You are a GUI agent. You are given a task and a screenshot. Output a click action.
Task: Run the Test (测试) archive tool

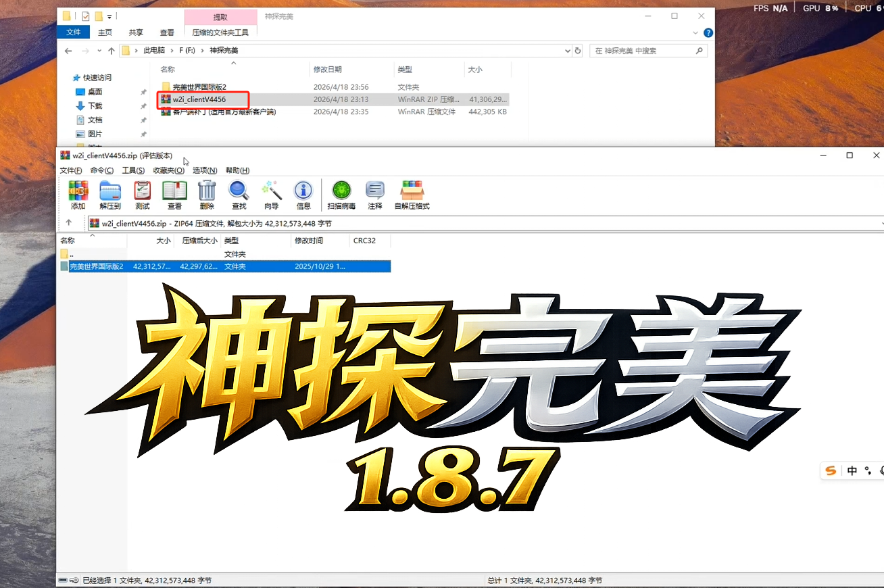click(142, 195)
